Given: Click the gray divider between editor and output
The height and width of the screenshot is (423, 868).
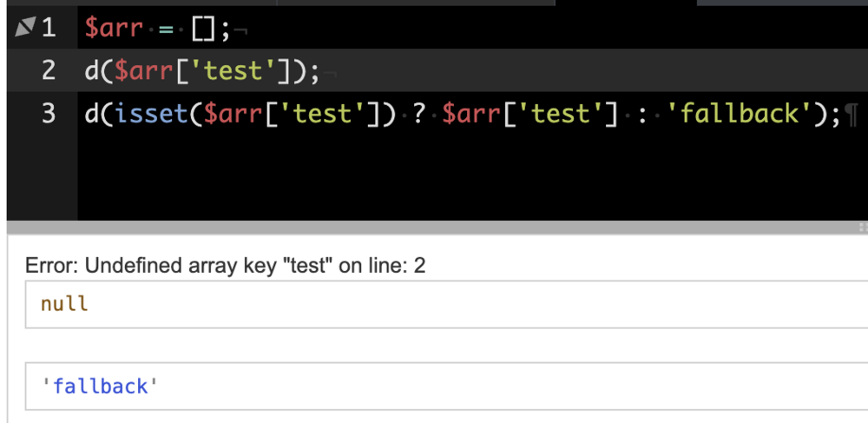Looking at the screenshot, I should pyautogui.click(x=434, y=228).
